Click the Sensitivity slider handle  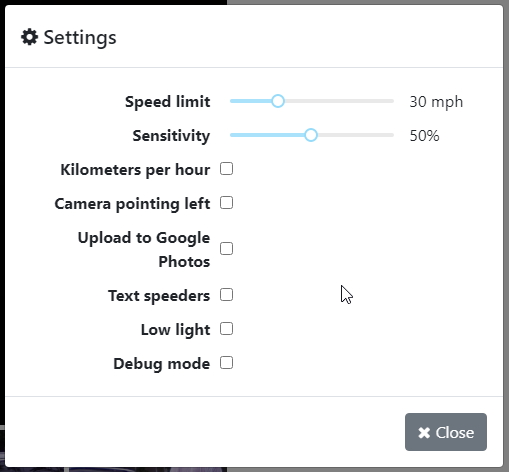tap(311, 135)
